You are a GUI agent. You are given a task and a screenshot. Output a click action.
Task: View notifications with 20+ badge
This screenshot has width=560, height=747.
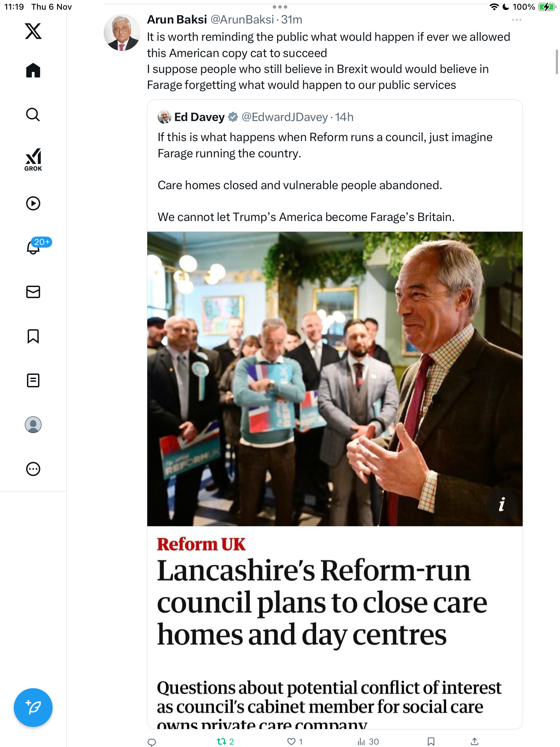click(x=34, y=247)
